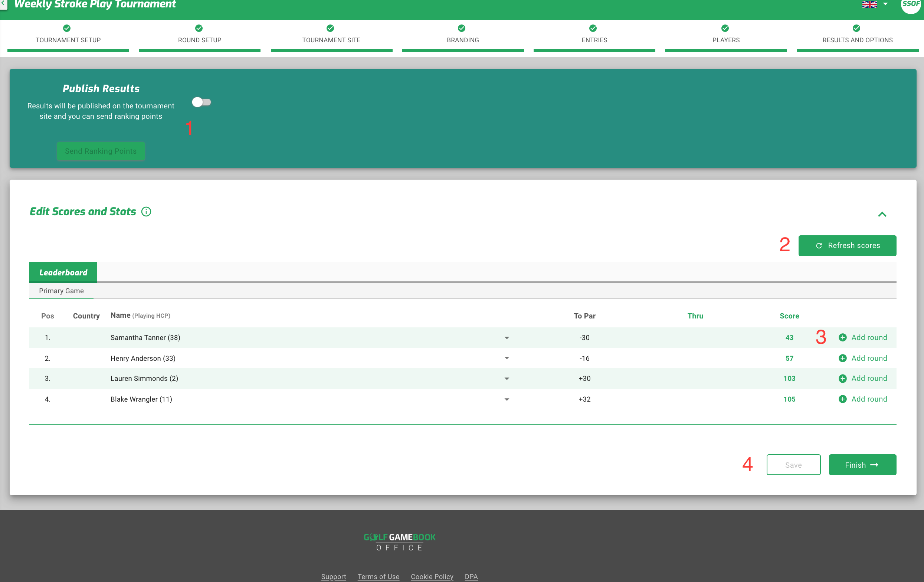Open Cookie Policy link
The height and width of the screenshot is (582, 924).
432,577
